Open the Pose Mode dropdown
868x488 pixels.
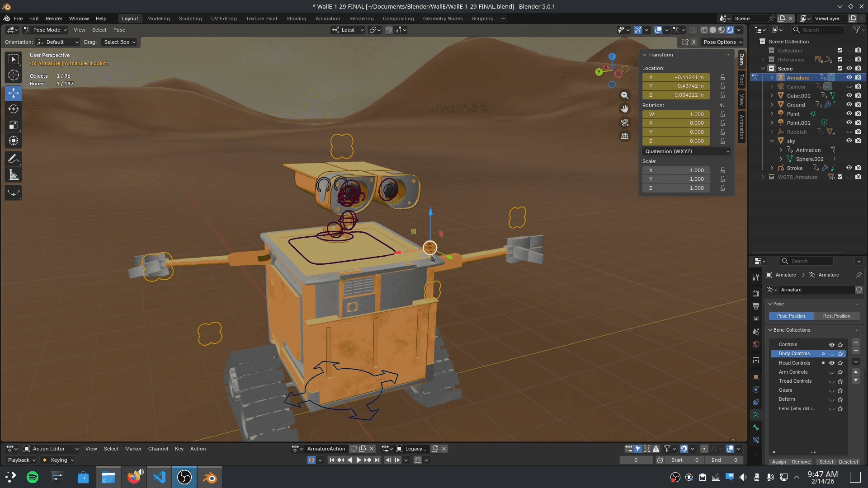coord(45,30)
